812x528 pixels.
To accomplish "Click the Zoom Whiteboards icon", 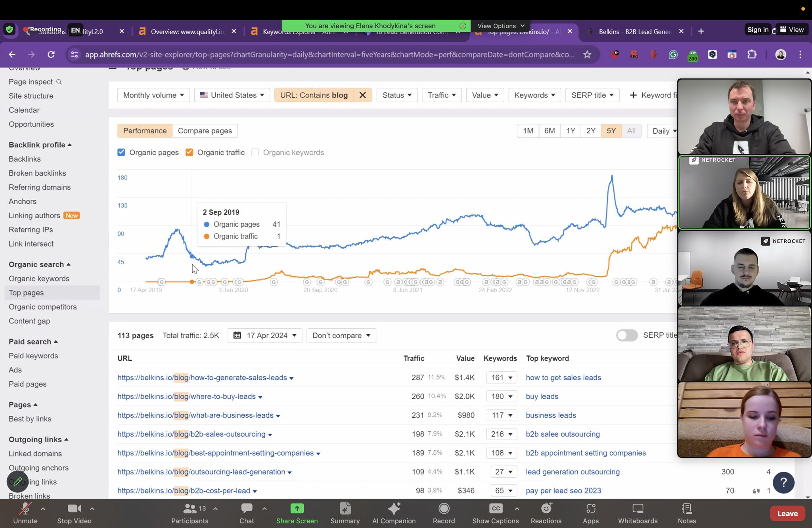I will point(638,509).
